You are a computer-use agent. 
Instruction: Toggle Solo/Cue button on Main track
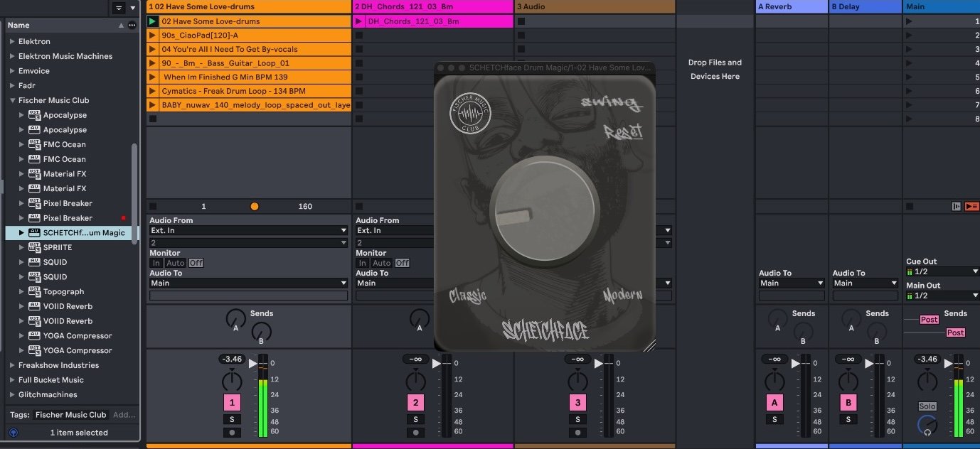tap(927, 406)
